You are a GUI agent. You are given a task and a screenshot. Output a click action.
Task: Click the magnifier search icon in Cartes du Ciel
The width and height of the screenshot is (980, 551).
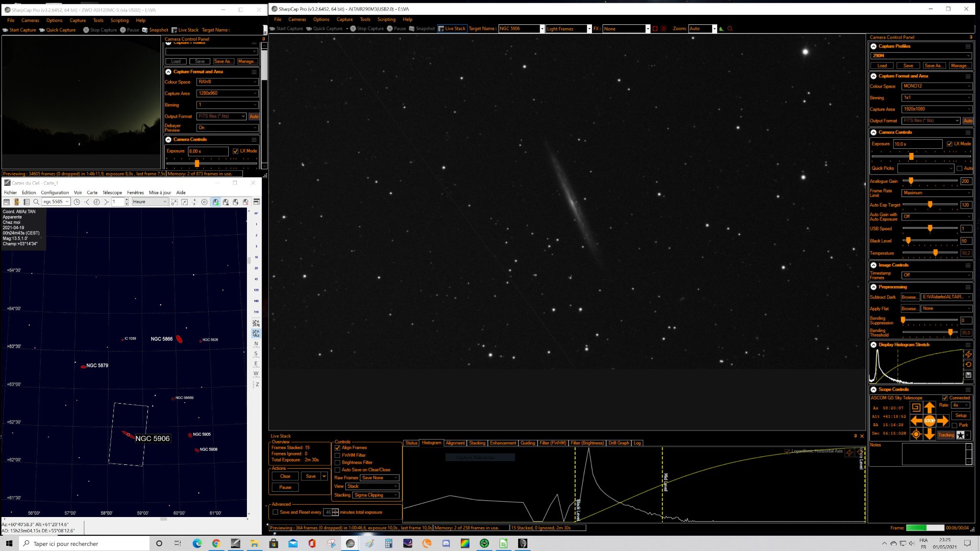pyautogui.click(x=36, y=202)
